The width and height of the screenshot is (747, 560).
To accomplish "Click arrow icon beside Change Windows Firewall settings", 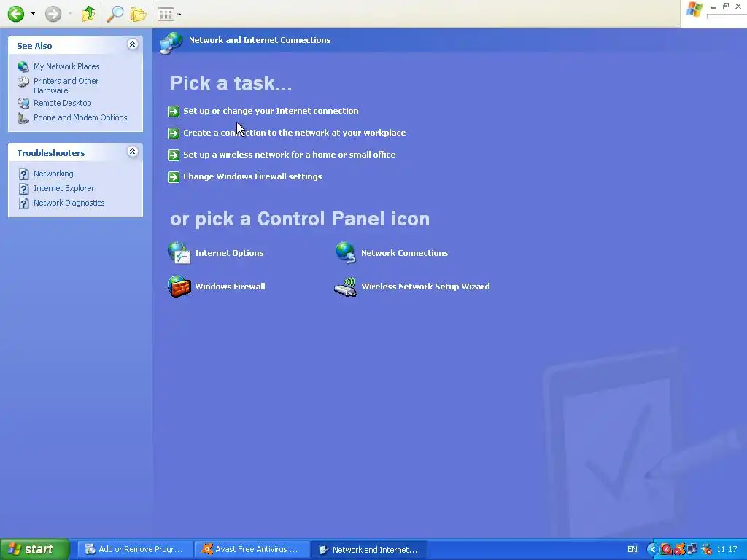I will click(x=174, y=177).
